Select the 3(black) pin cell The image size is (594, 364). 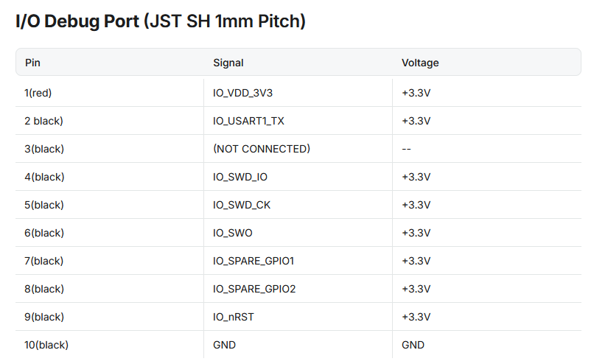coord(44,149)
